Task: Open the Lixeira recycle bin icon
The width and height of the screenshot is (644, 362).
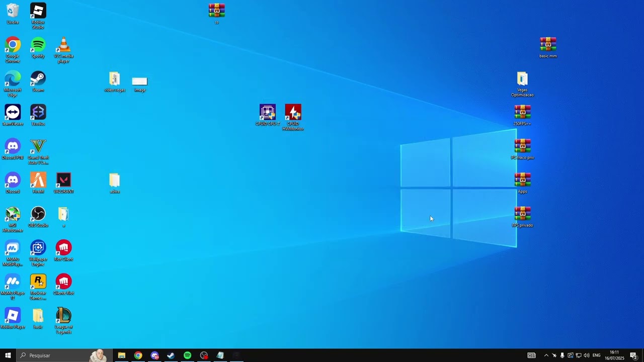Action: pos(13,14)
